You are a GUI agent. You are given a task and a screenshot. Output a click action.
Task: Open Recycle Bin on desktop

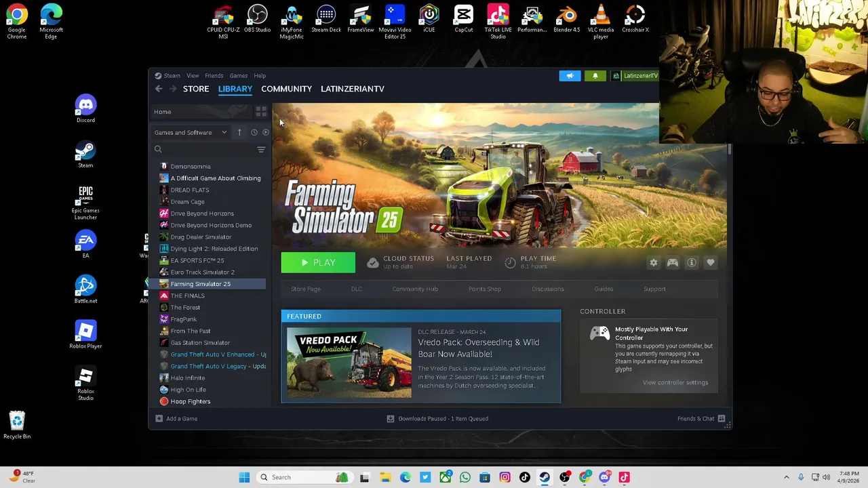[x=17, y=426]
